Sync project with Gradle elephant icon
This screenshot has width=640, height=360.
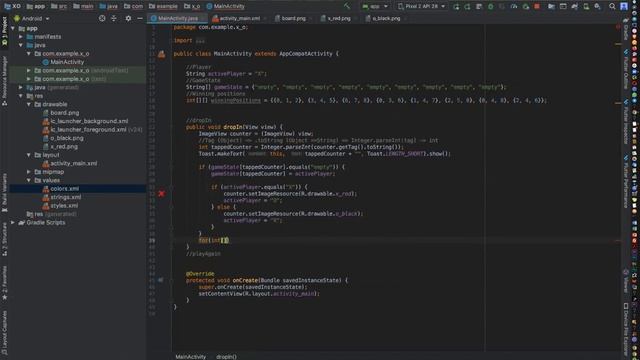point(574,6)
